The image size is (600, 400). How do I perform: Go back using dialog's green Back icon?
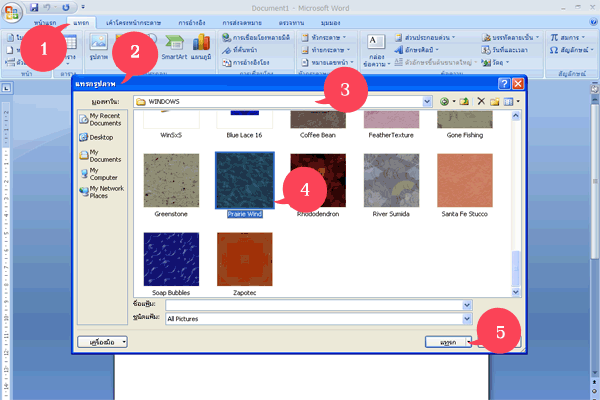(x=444, y=101)
